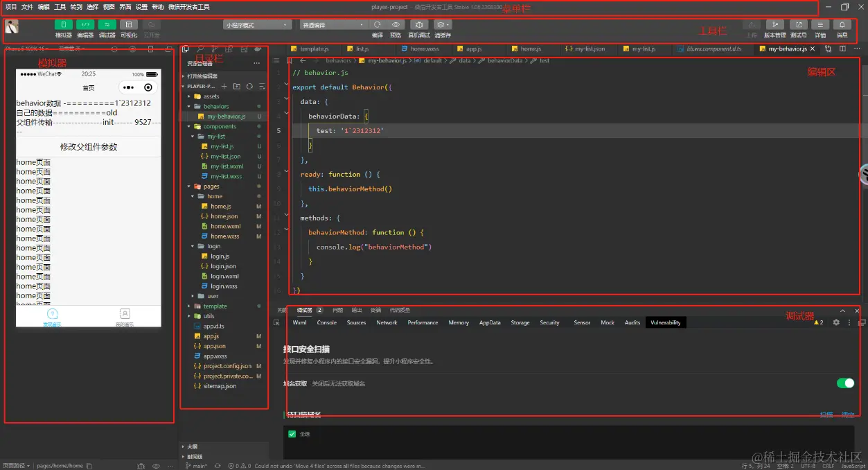
Task: Switch to the Storage debugger tab
Action: [520, 322]
